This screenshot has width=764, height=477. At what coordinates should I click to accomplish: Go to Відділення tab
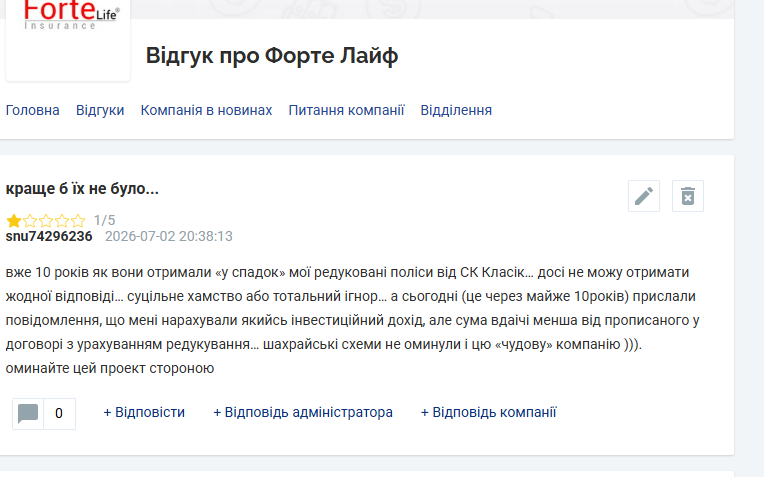click(456, 110)
